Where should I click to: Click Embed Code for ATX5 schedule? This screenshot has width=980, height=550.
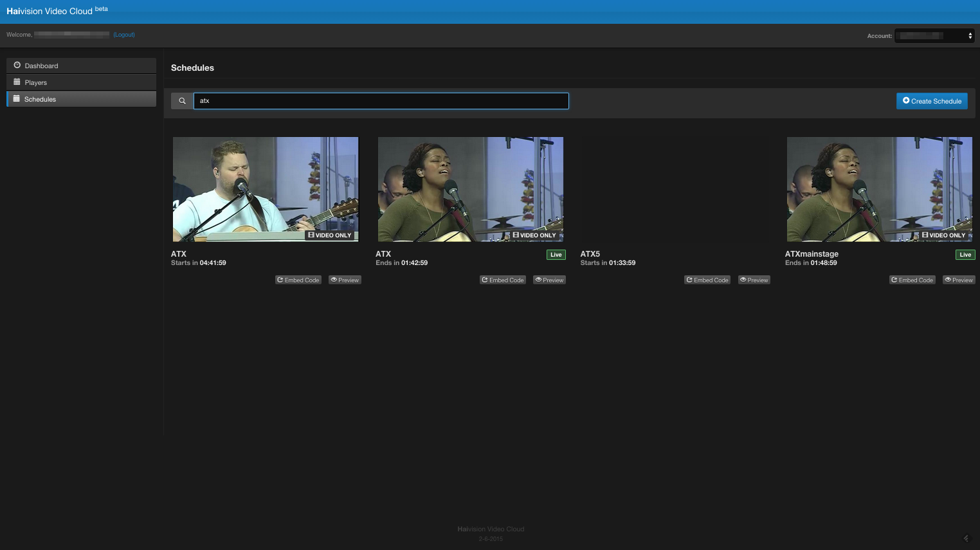tap(707, 280)
